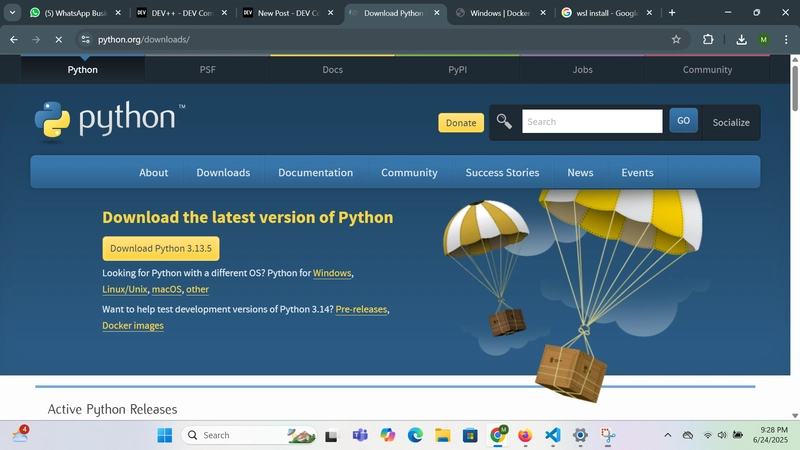Click the python logo
This screenshot has width=800, height=450.
[110, 120]
